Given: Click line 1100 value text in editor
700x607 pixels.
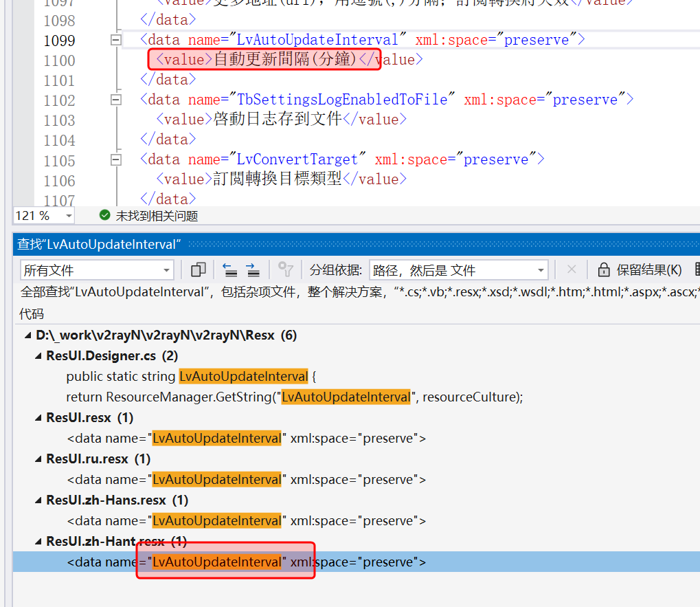Looking at the screenshot, I should point(285,60).
